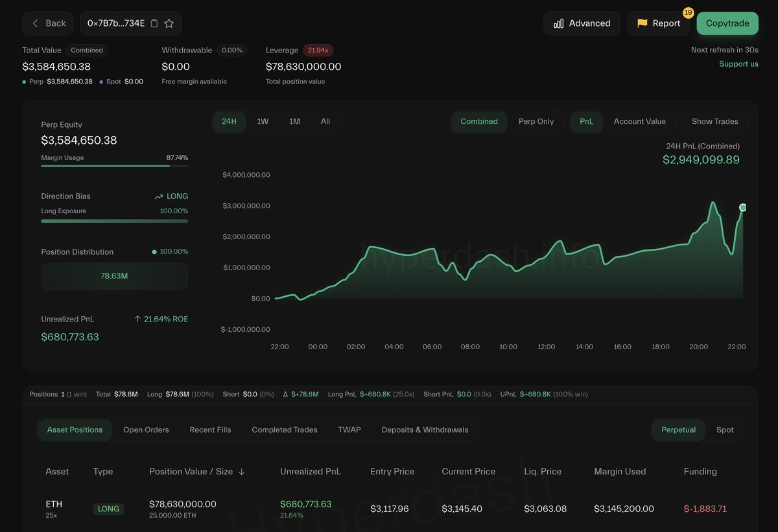778x532 pixels.
Task: Select the All time range
Action: pyautogui.click(x=325, y=121)
